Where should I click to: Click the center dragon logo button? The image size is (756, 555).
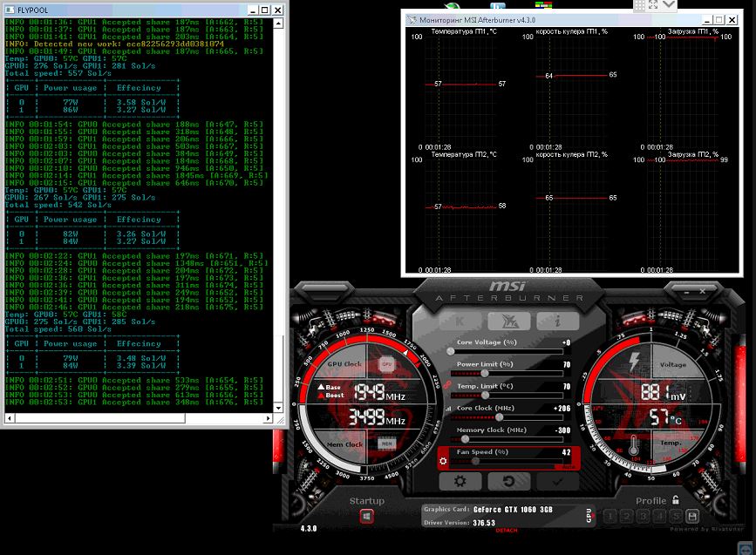pos(508,321)
